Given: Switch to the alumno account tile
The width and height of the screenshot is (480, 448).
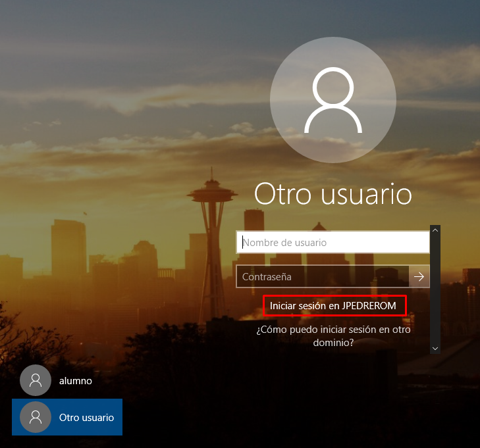Looking at the screenshot, I should pos(66,380).
